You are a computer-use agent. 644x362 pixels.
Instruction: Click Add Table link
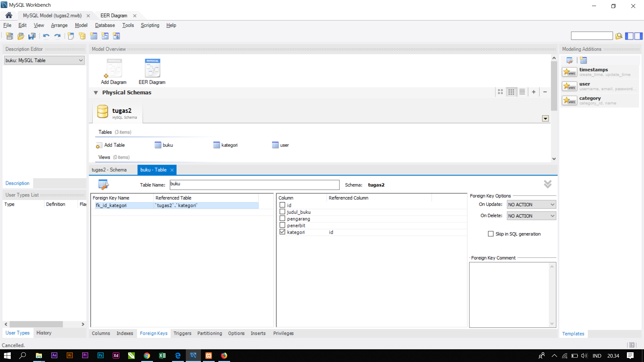pyautogui.click(x=114, y=145)
